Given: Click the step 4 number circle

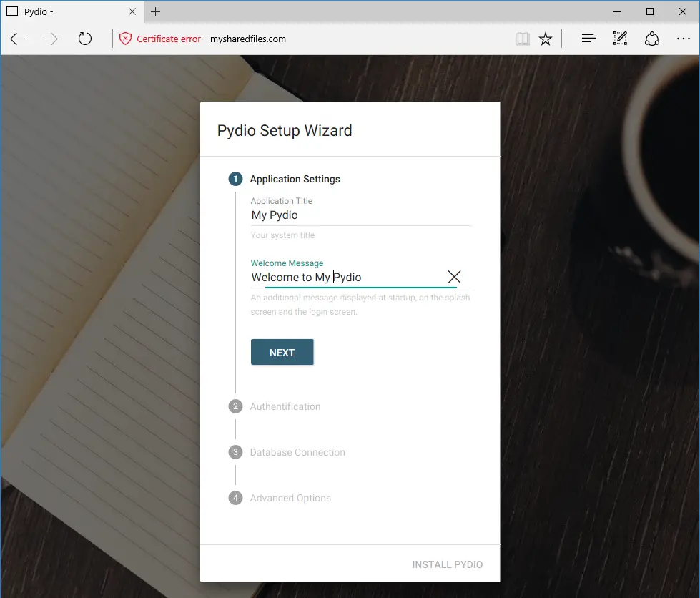Looking at the screenshot, I should coord(235,498).
